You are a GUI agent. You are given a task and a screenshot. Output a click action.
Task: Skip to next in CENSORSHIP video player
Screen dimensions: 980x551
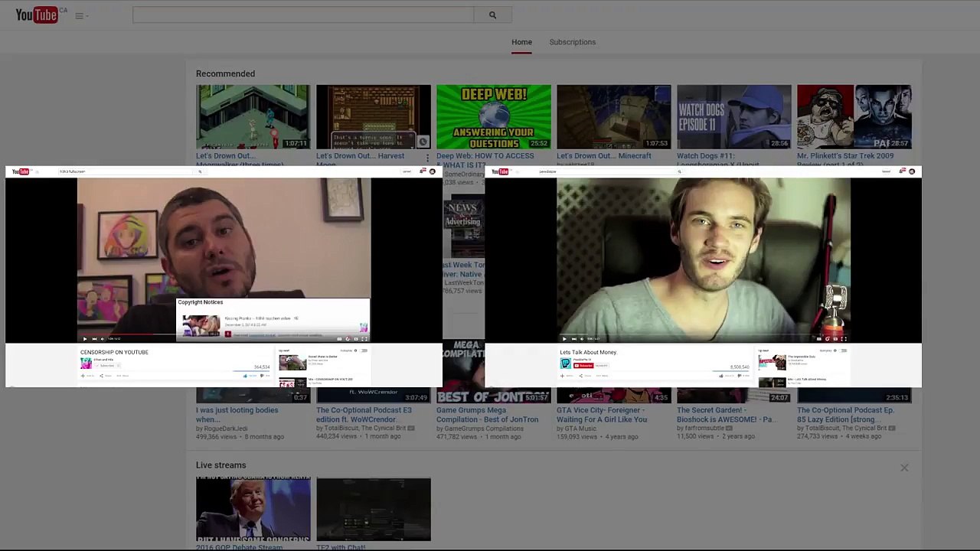click(x=94, y=339)
